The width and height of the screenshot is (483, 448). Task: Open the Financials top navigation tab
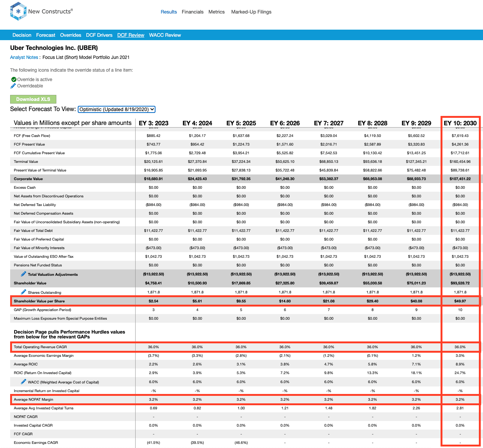pyautogui.click(x=193, y=12)
